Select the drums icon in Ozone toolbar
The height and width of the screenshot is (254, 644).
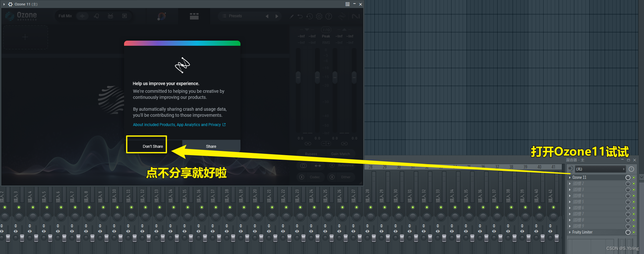(110, 16)
